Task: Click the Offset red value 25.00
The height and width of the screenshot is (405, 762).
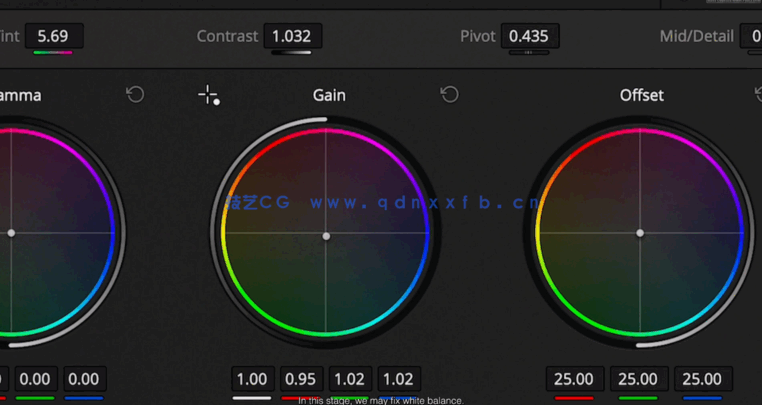Action: tap(575, 379)
